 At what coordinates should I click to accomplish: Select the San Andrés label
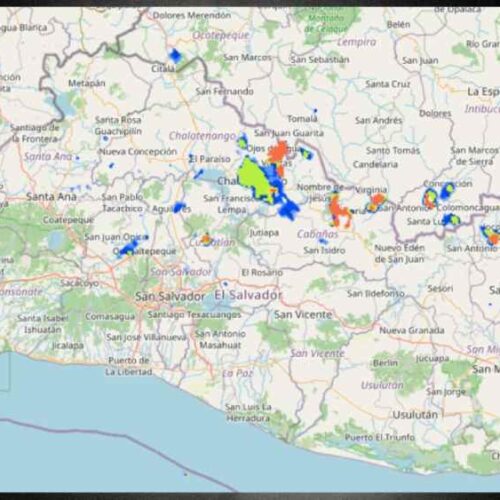click(379, 120)
